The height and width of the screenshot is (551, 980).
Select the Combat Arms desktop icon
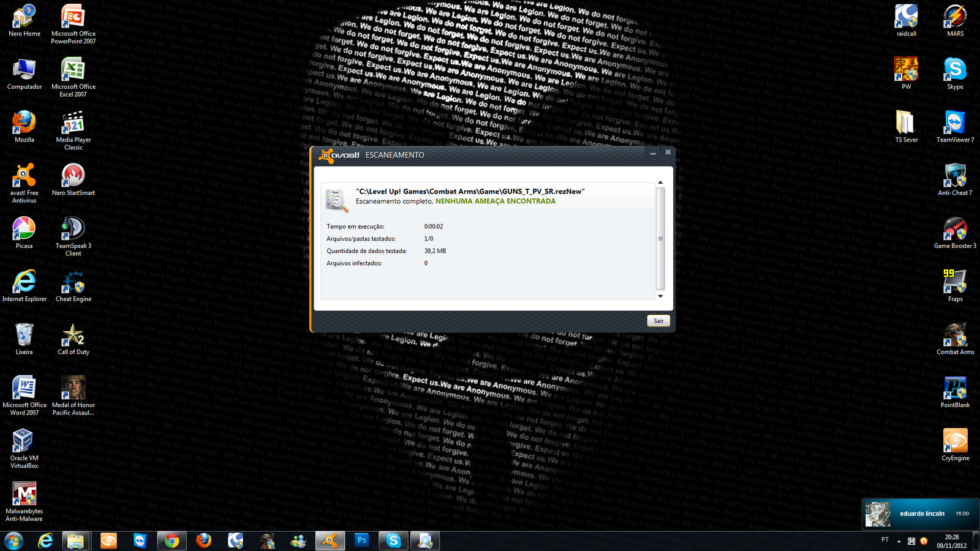tap(956, 339)
